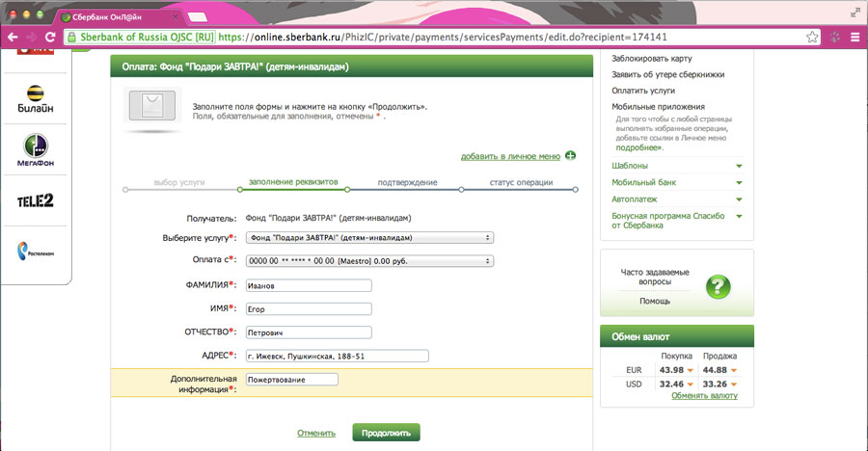Click the 'Продолжить' button
Image resolution: width=868 pixels, height=451 pixels.
point(386,433)
